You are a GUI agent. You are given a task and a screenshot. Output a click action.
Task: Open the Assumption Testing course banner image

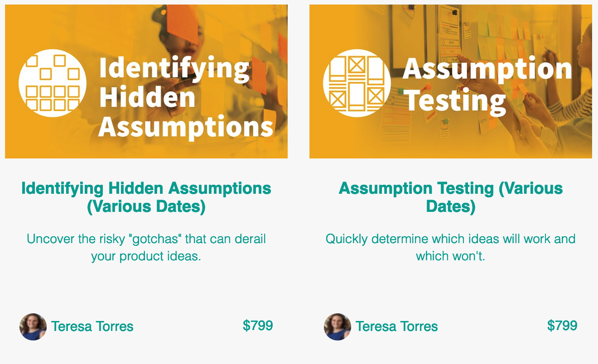click(451, 81)
